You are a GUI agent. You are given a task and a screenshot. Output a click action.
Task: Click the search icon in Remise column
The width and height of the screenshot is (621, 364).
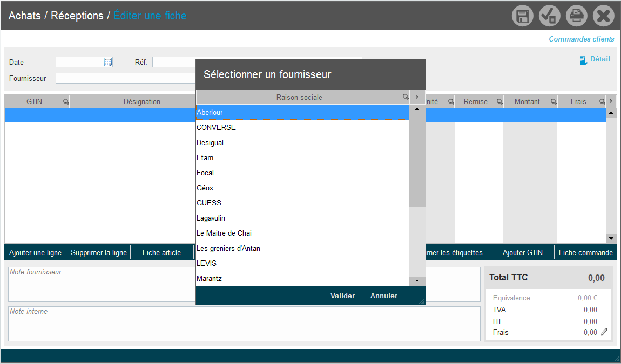click(x=500, y=102)
